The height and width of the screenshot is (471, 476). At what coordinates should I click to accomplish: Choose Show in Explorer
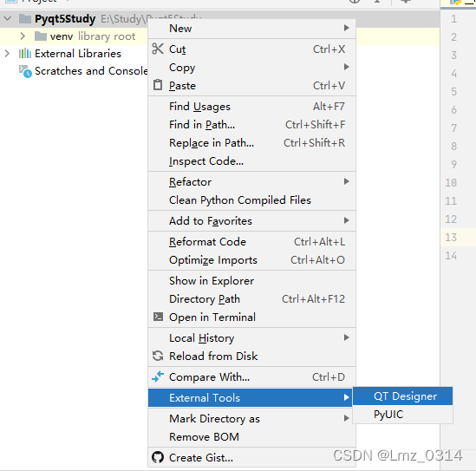[251, 281]
